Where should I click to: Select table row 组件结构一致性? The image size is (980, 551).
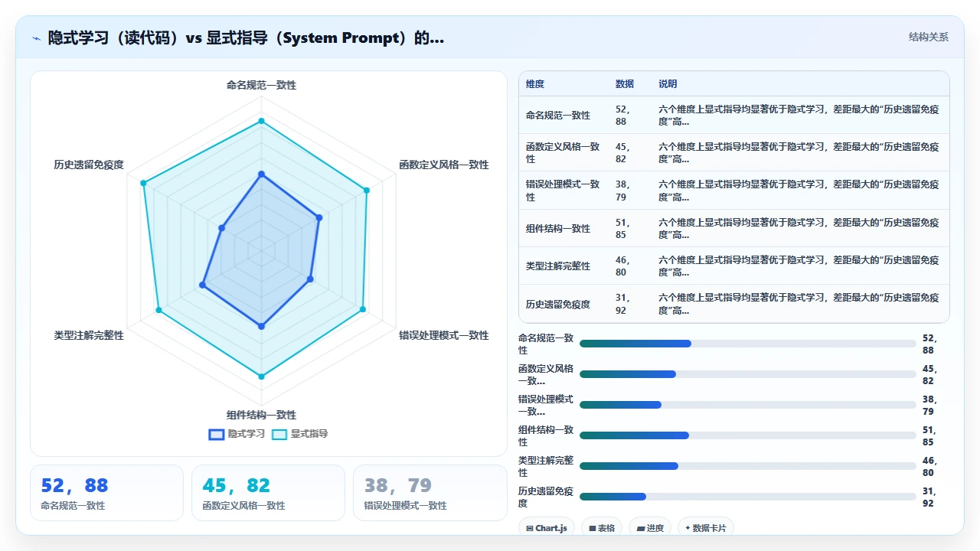pos(733,228)
